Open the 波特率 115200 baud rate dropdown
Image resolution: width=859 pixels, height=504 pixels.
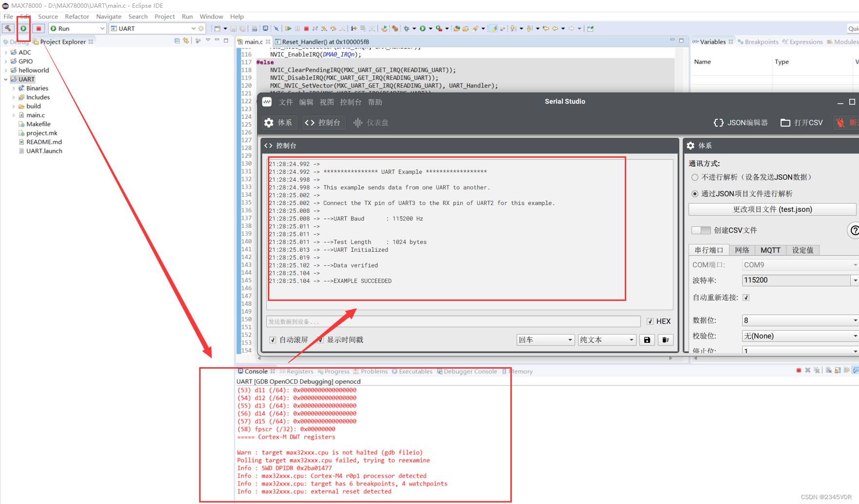click(855, 280)
